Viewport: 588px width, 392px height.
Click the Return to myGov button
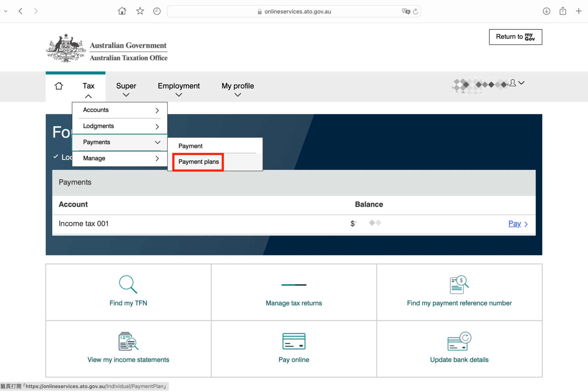click(515, 37)
